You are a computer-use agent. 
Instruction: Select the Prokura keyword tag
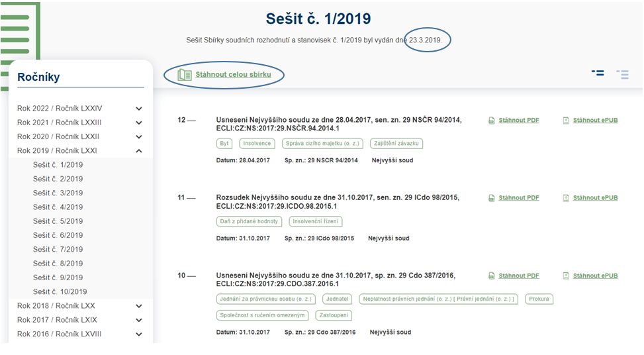[539, 299]
